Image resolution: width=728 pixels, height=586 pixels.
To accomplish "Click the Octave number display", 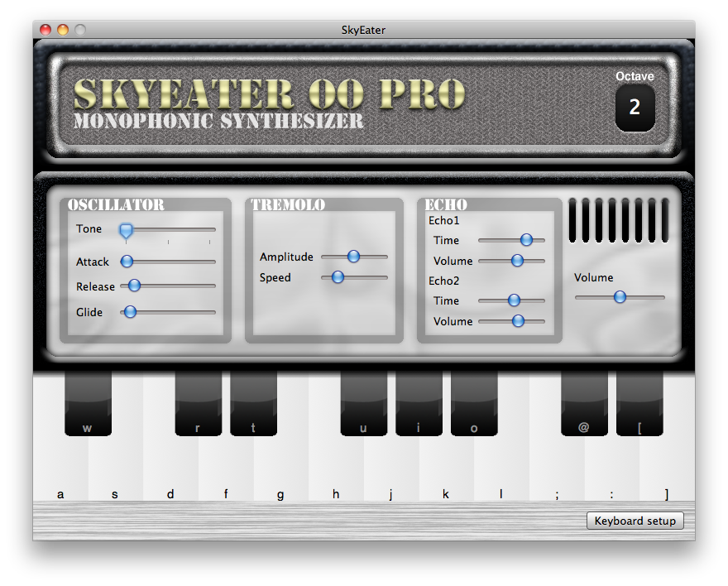I will [635, 108].
